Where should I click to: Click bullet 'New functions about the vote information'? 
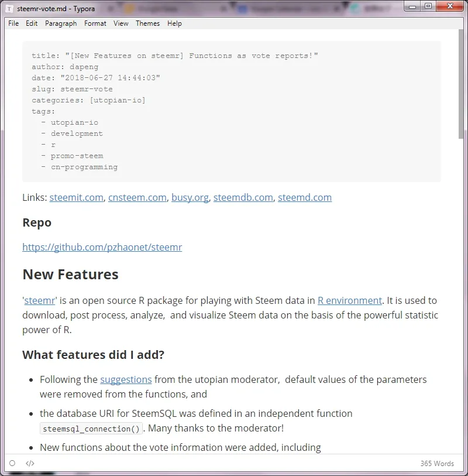[x=180, y=447]
